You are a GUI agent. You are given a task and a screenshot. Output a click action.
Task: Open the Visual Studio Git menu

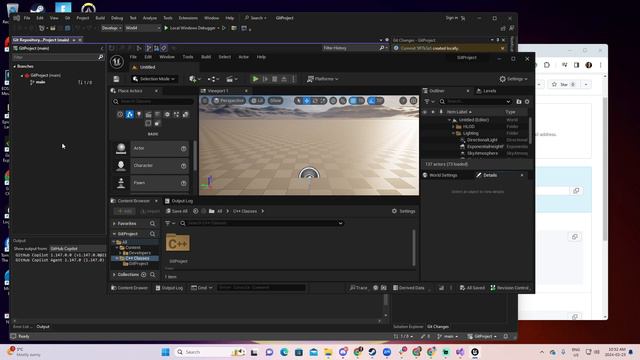67,18
